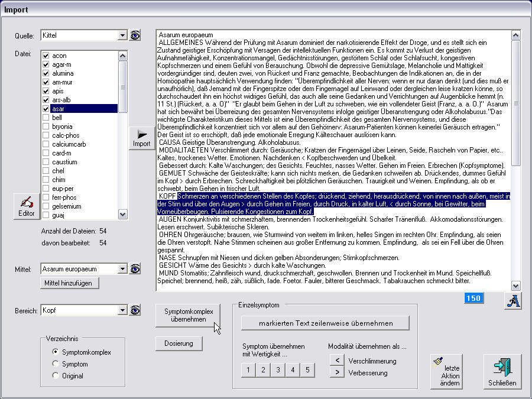The image size is (532, 399).
Task: Click the font style 'A' icon
Action: click(x=512, y=300)
